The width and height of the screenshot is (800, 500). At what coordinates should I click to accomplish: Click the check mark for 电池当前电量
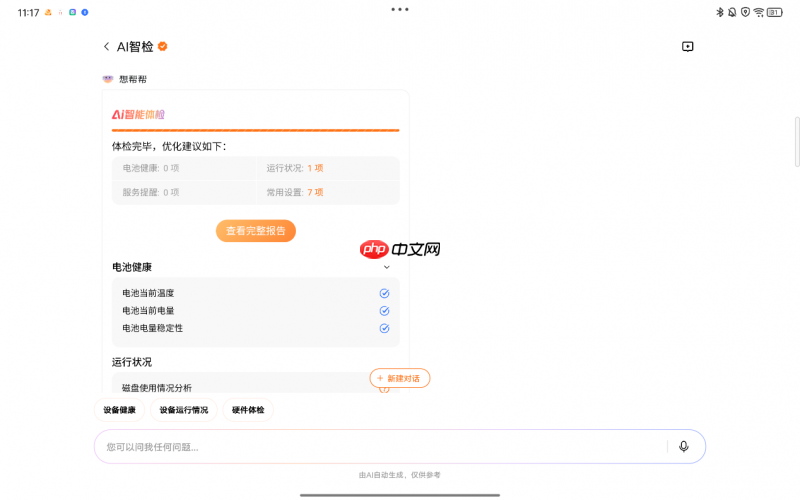pos(384,311)
